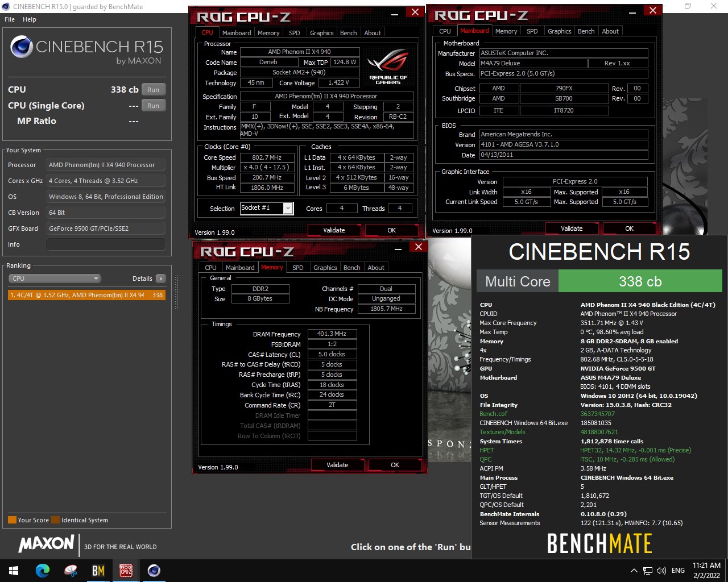Run the CPU Single Core benchmark
Screen dimensions: 728x582
(154, 106)
